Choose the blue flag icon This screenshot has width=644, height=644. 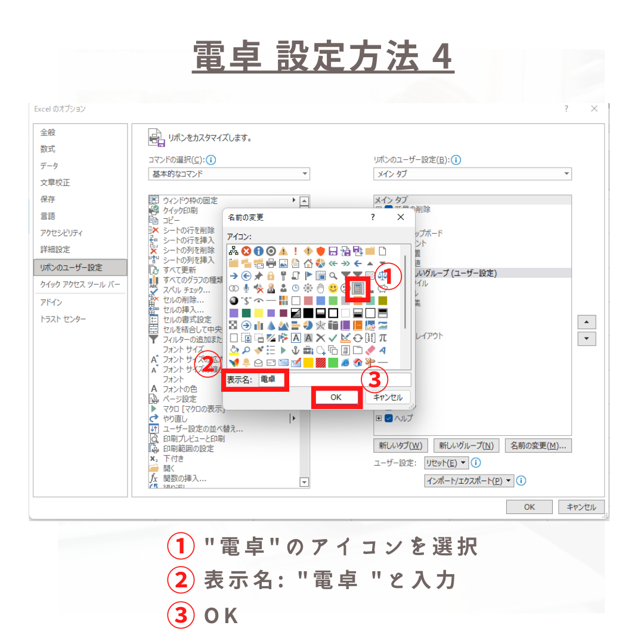(x=308, y=276)
